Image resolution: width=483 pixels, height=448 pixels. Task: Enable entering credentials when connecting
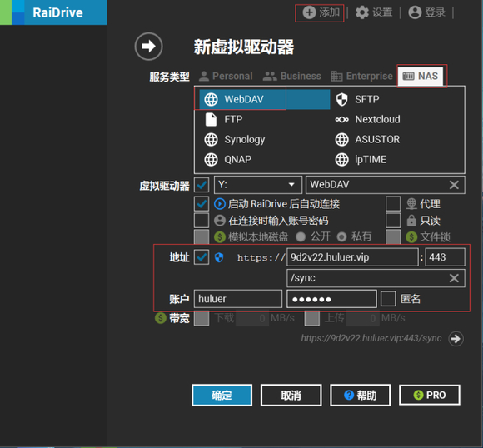click(202, 221)
